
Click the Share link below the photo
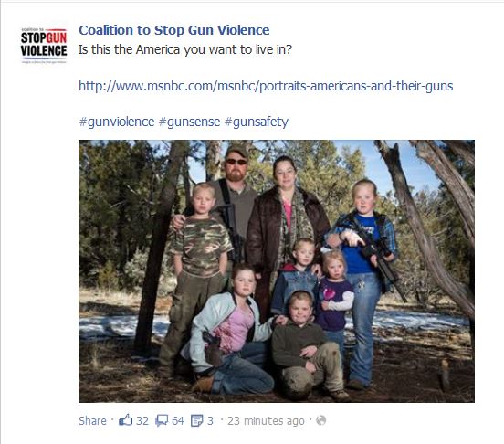click(x=92, y=420)
